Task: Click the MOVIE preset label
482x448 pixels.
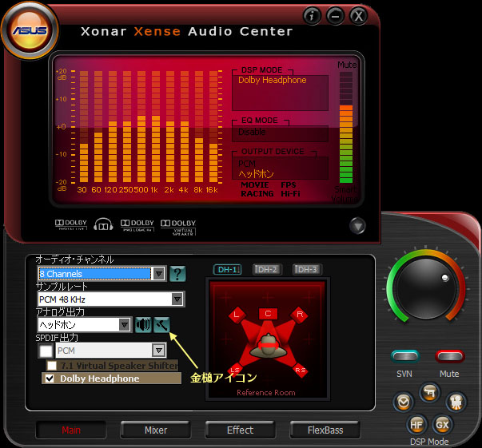Action: tap(255, 184)
